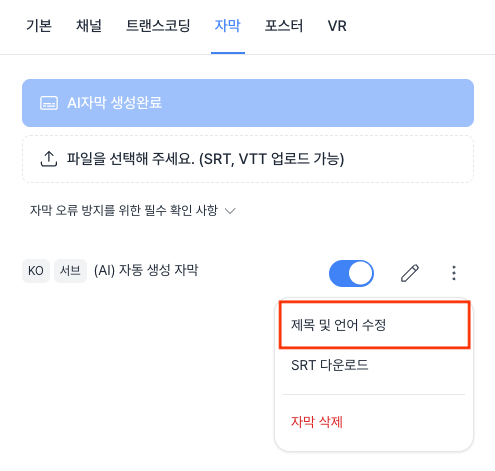The image size is (495, 471).
Task: Click the AI자막 생성완료 button
Action: click(248, 103)
